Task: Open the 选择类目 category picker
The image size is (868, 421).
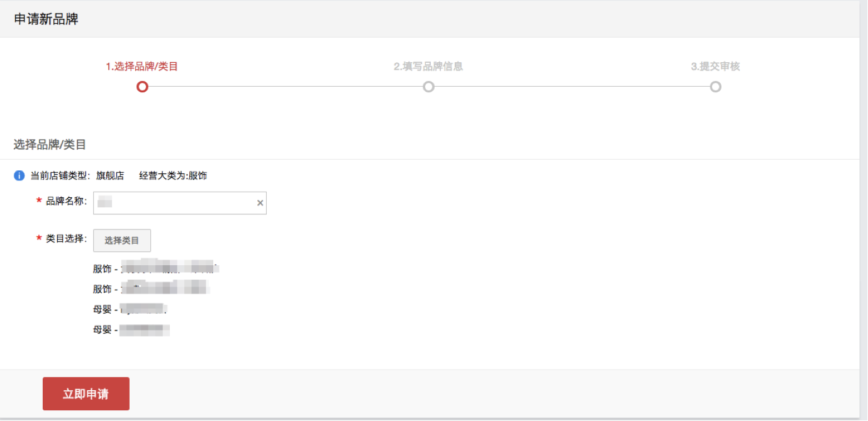Action: pyautogui.click(x=122, y=241)
